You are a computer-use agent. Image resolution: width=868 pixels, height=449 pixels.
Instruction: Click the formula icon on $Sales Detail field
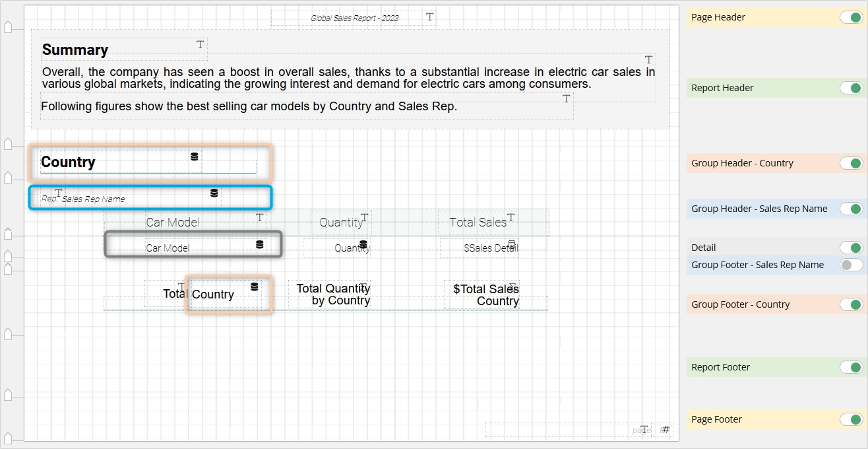512,244
